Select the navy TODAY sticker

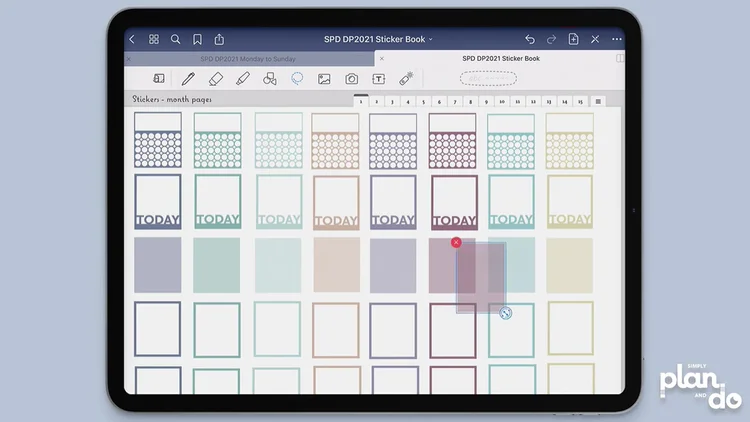[x=158, y=201]
